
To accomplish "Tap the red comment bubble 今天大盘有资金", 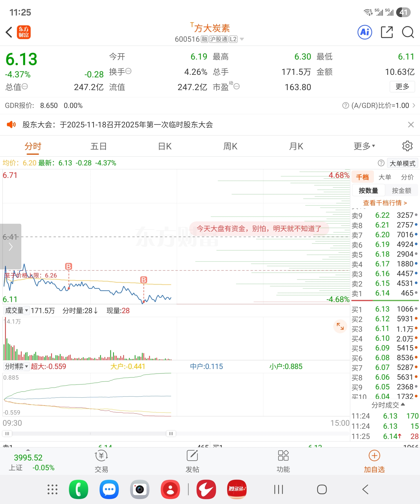I will coord(259,228).
